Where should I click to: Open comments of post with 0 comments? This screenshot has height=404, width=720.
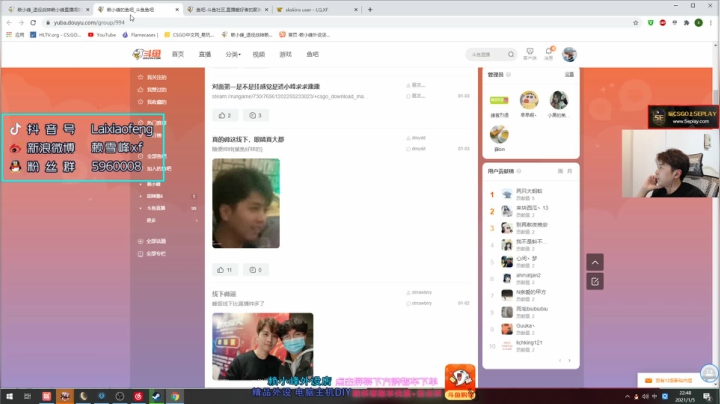pyautogui.click(x=255, y=269)
